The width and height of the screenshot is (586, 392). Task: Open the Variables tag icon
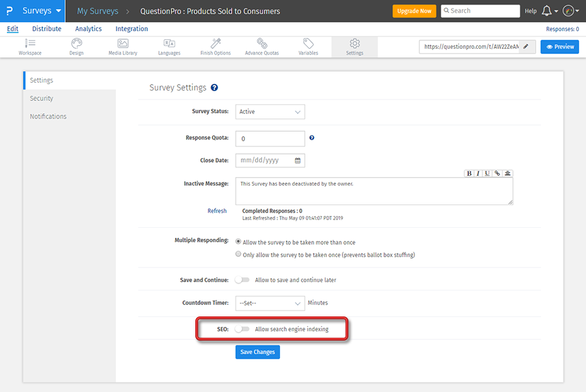coord(308,46)
